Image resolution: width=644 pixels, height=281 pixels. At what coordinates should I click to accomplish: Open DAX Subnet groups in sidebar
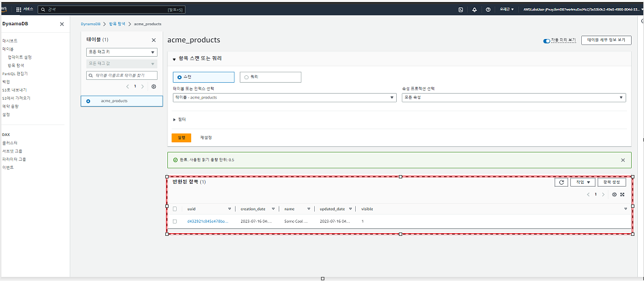pos(12,151)
